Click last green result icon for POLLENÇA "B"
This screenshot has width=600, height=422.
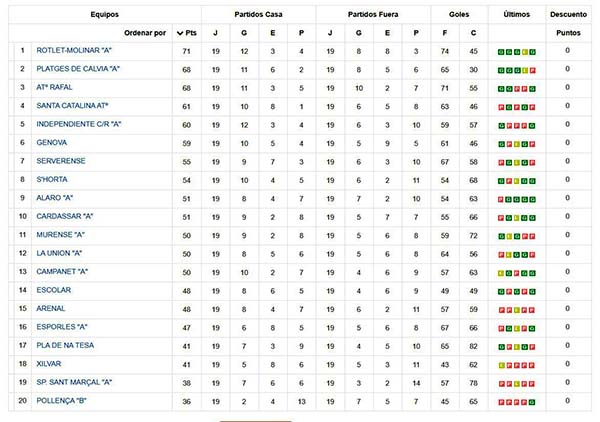point(532,402)
